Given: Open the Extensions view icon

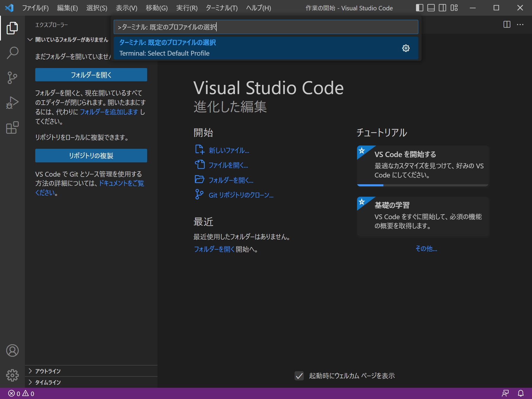Looking at the screenshot, I should coord(12,127).
